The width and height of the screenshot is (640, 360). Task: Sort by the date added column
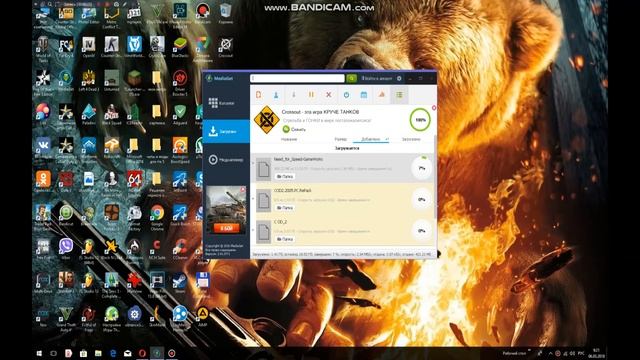371,139
